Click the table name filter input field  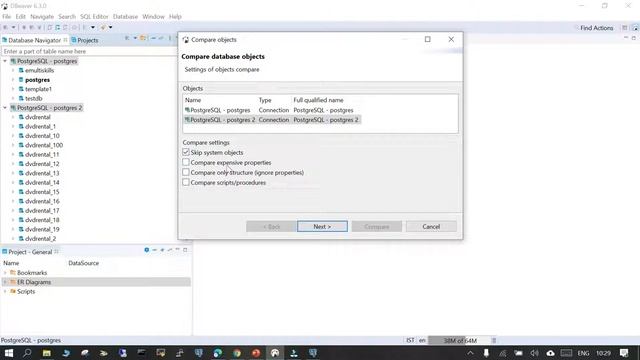point(89,51)
